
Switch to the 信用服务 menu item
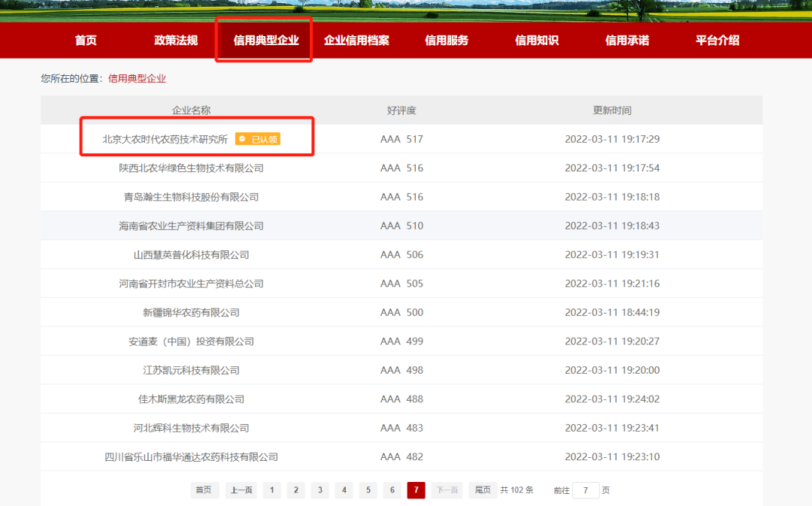coord(447,41)
